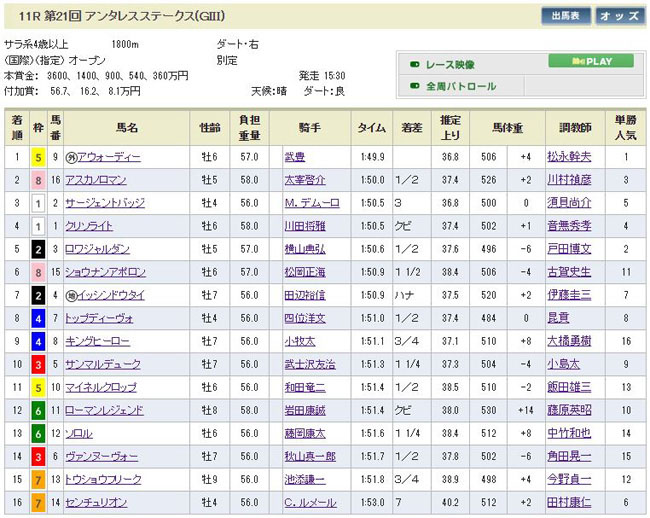Click the yellow frame 5 box in first row
The width and height of the screenshot is (650, 518).
[x=38, y=157]
